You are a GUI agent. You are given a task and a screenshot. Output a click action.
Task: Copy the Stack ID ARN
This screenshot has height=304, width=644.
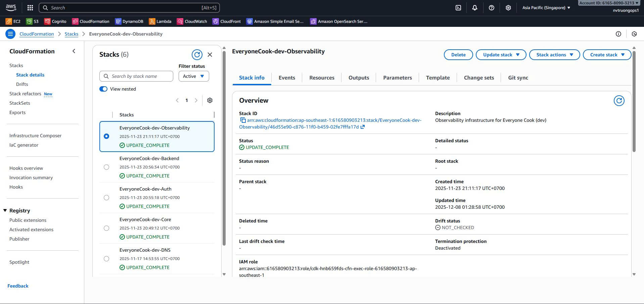click(243, 120)
